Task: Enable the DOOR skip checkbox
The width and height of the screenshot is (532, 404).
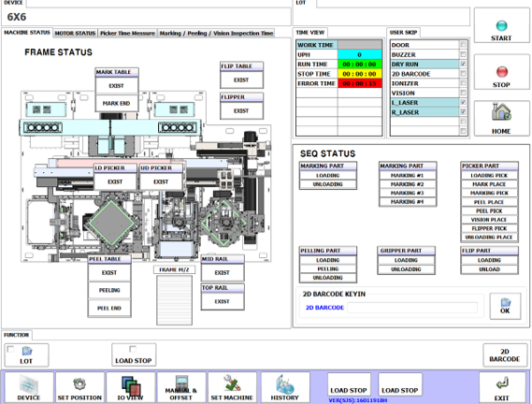Action: click(x=463, y=45)
